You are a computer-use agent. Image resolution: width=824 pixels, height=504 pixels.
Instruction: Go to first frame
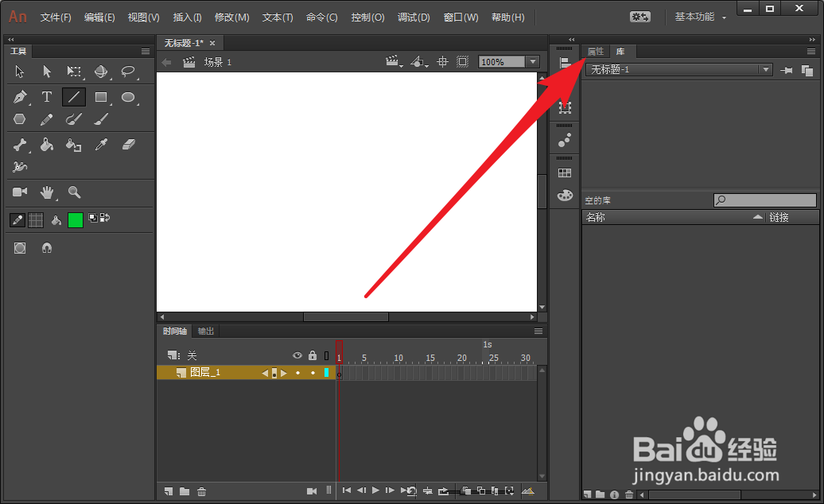(x=346, y=490)
